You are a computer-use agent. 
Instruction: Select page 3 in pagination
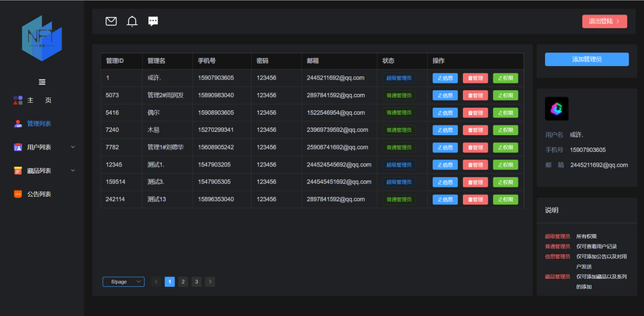click(x=196, y=281)
